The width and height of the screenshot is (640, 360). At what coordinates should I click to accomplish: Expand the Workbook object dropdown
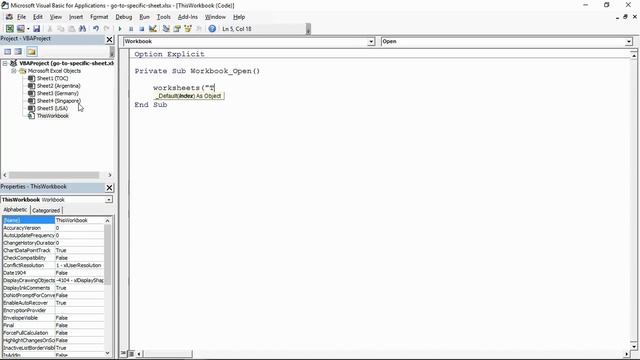[x=371, y=42]
